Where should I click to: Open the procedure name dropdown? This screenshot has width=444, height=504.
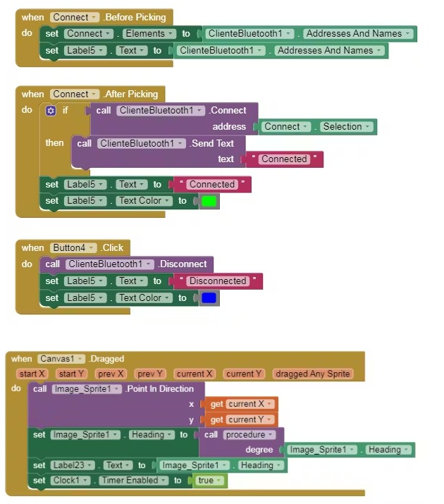coord(249,435)
